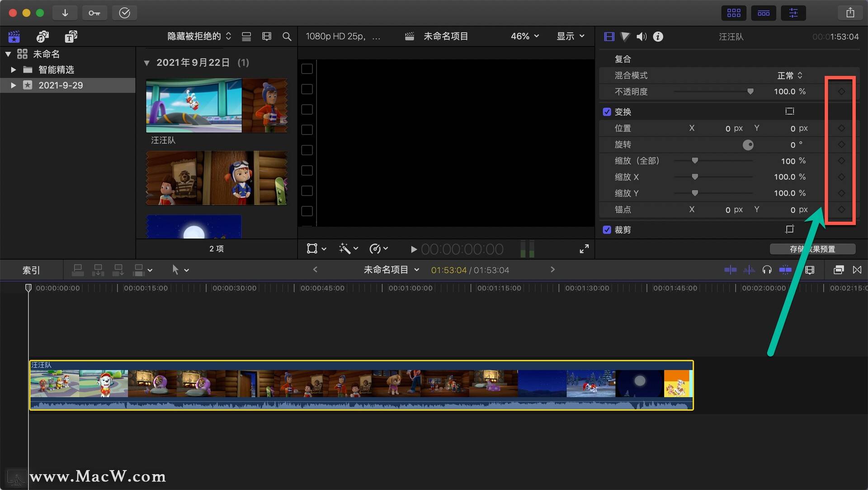Viewport: 868px width, 490px height.
Task: Open the Retime speed menu
Action: pyautogui.click(x=379, y=248)
